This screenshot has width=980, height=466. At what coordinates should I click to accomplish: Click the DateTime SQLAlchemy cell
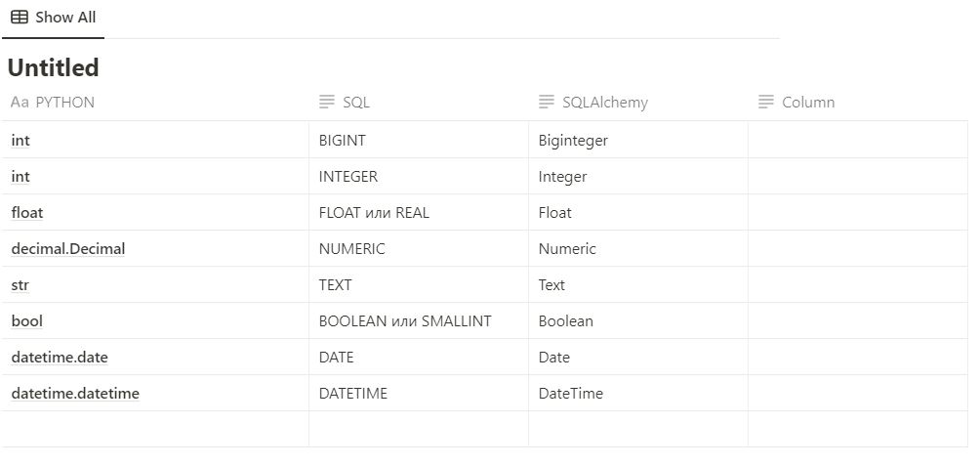[571, 394]
